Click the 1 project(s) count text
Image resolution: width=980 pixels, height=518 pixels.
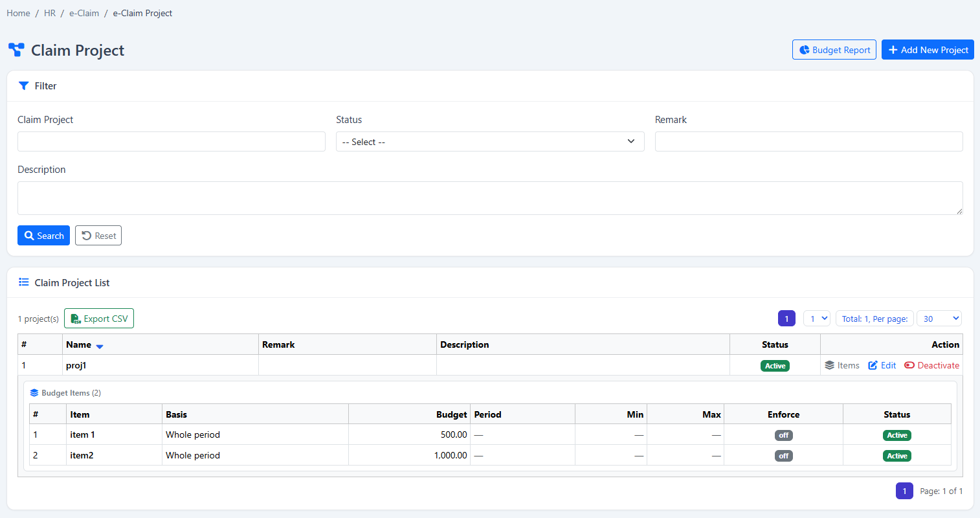pos(38,319)
